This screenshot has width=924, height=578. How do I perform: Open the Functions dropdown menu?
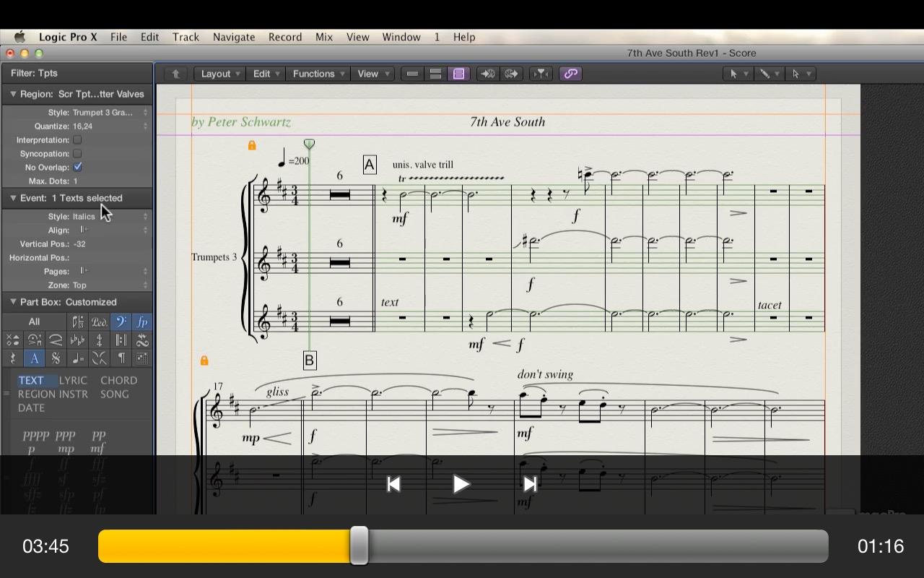318,74
